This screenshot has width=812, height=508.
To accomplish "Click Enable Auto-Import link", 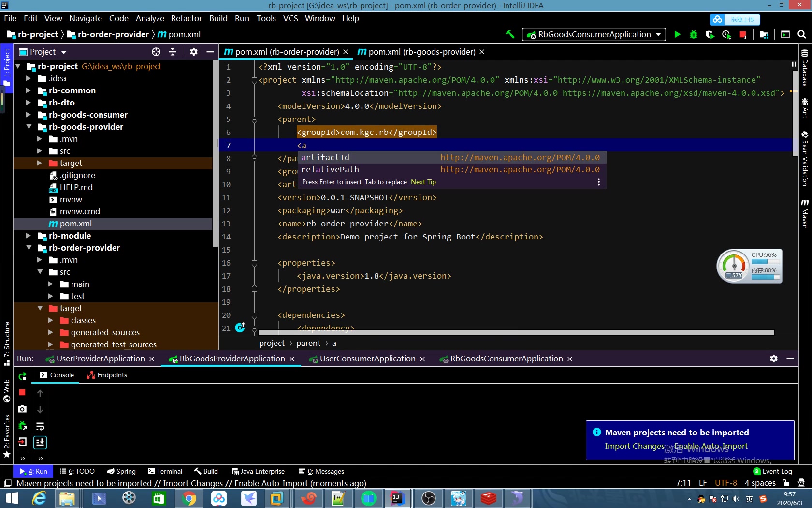I will click(710, 446).
